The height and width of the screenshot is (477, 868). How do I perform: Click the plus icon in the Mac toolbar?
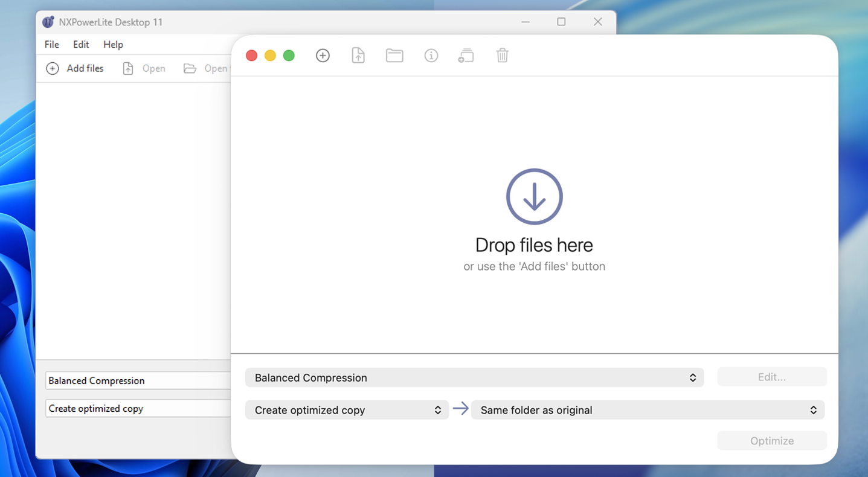(x=323, y=55)
